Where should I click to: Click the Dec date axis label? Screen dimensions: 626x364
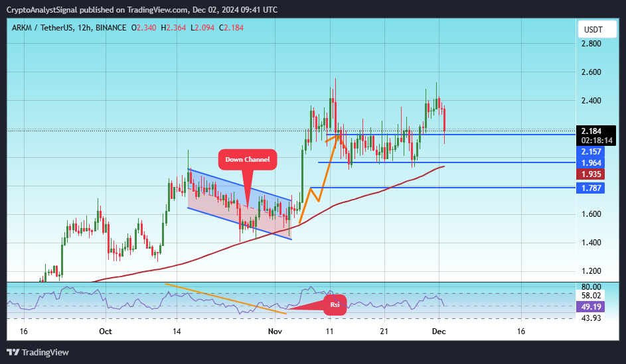(x=439, y=332)
